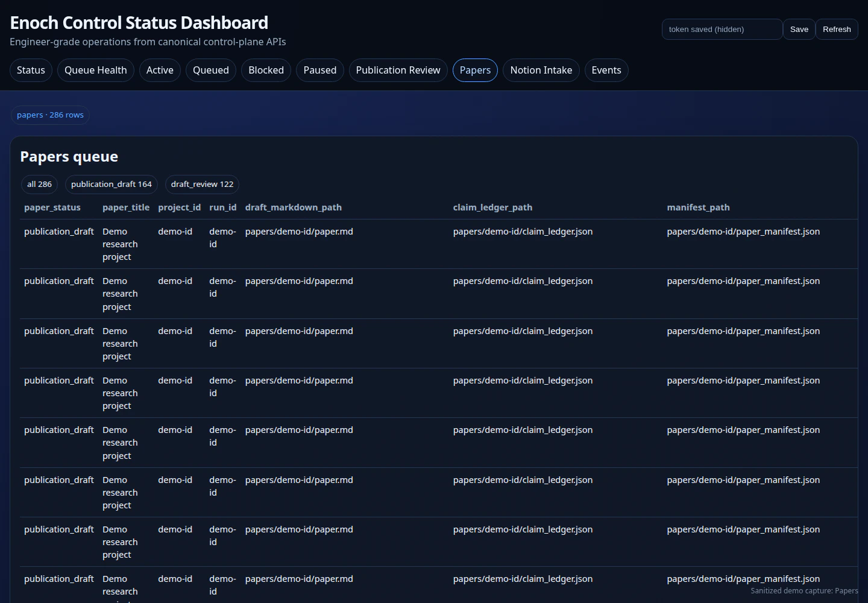
Task: Open the Events tab
Action: [x=606, y=70]
